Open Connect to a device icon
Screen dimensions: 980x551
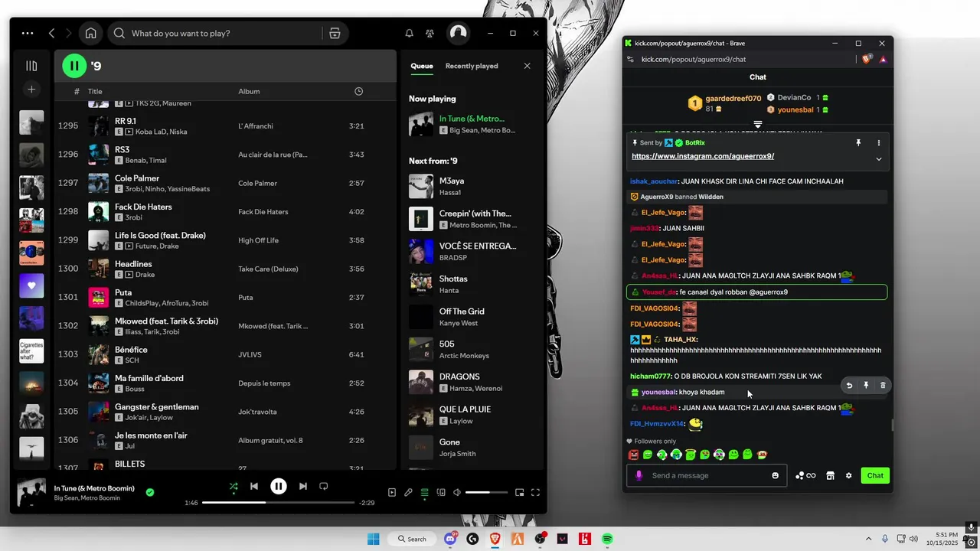pyautogui.click(x=440, y=493)
